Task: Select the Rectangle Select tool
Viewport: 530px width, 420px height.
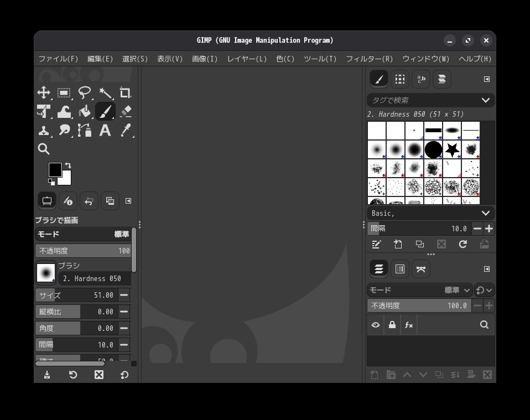Action: [64, 93]
